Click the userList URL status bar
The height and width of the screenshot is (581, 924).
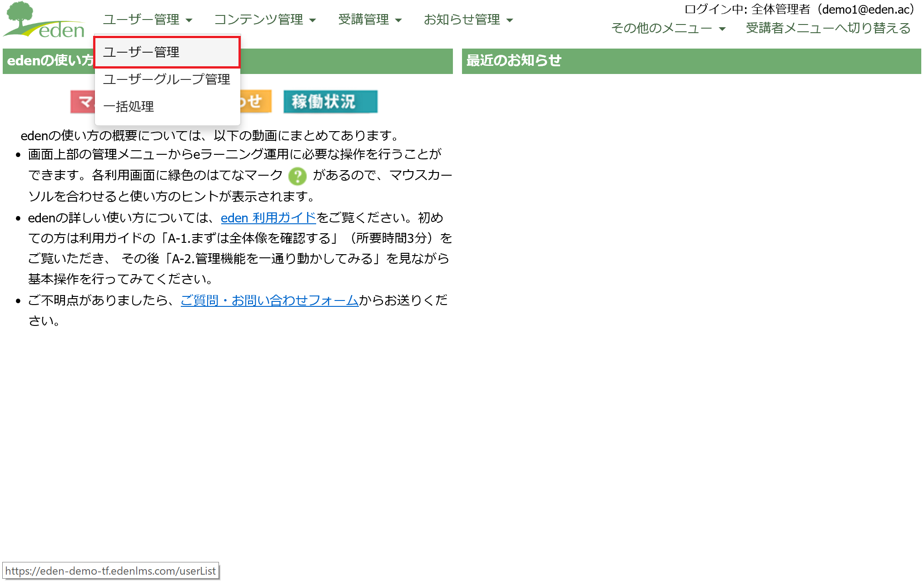click(x=111, y=571)
